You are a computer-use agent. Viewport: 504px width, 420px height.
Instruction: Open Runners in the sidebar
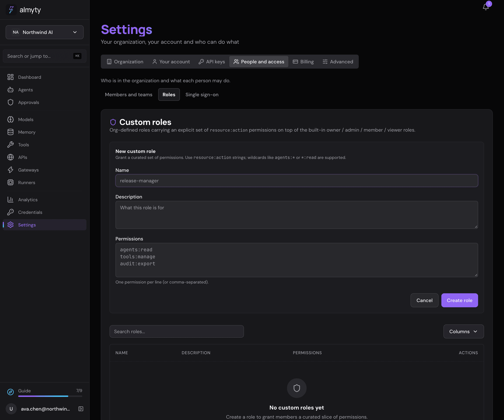click(x=45, y=182)
